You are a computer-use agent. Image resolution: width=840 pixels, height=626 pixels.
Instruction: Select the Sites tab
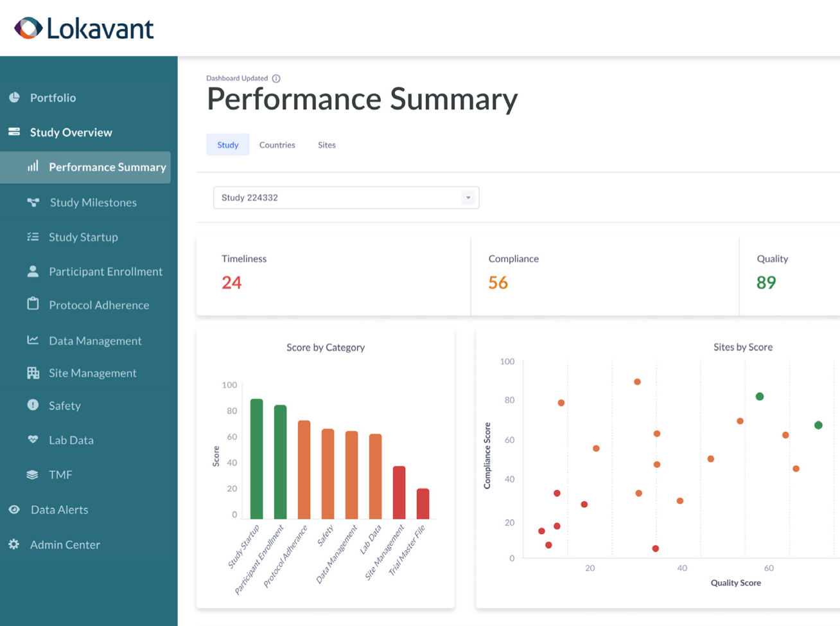[326, 145]
